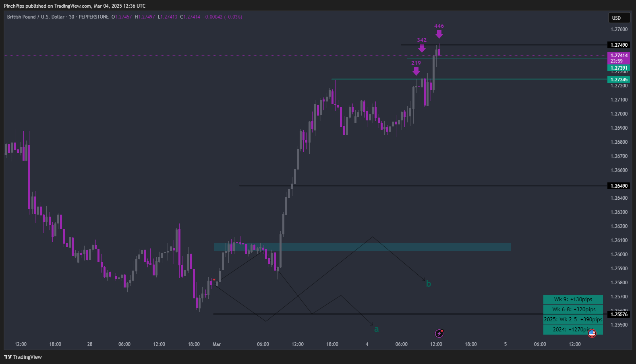Click the TradingView logo at bottom

coord(23,357)
